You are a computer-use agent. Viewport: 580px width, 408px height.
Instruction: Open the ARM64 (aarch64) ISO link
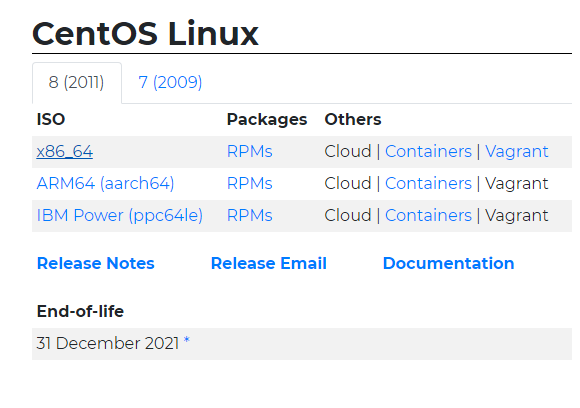[105, 183]
